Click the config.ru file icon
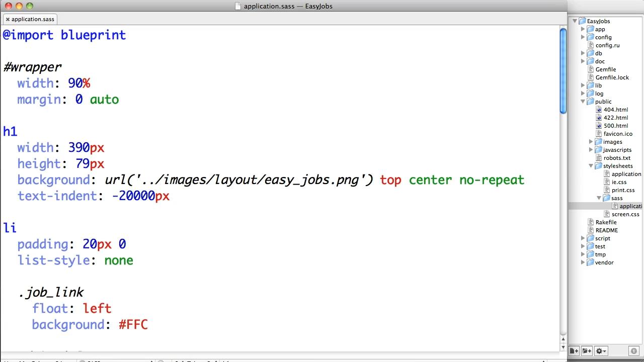The image size is (644, 362). tap(591, 45)
